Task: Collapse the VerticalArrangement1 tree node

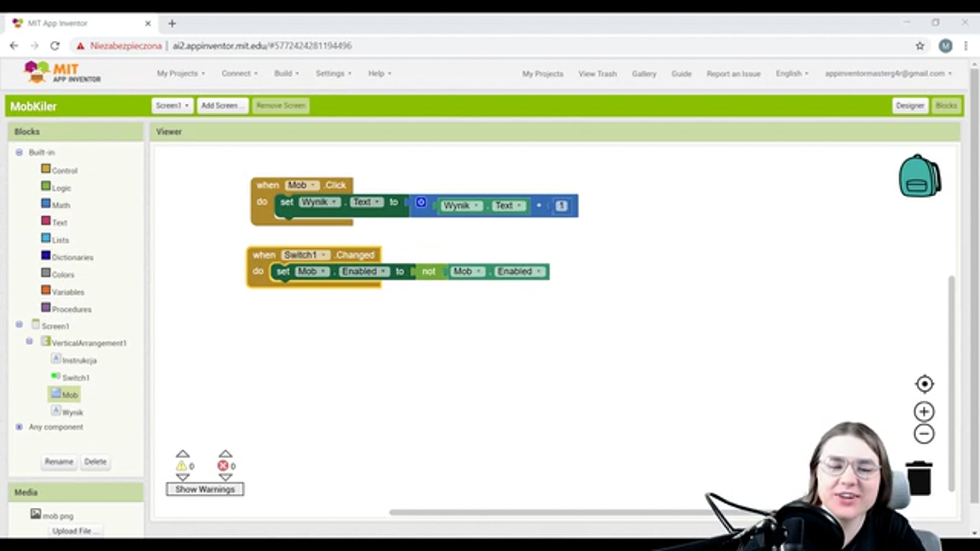Action: (x=29, y=341)
